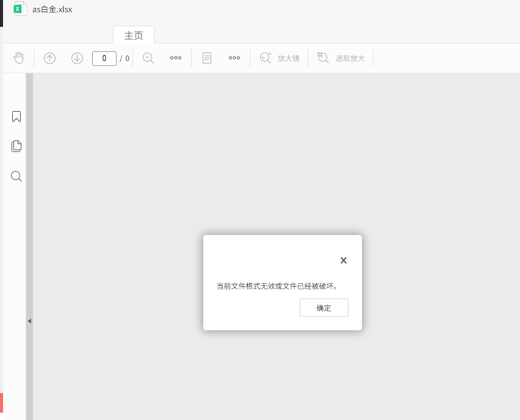Collapse the side panel arrow handle
The image size is (520, 420).
(29, 321)
